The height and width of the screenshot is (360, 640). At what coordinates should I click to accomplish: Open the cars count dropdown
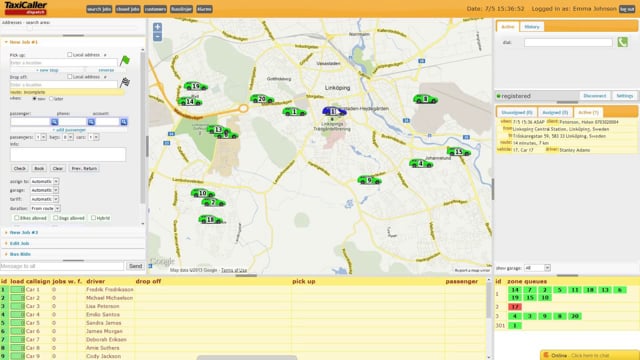coord(94,137)
